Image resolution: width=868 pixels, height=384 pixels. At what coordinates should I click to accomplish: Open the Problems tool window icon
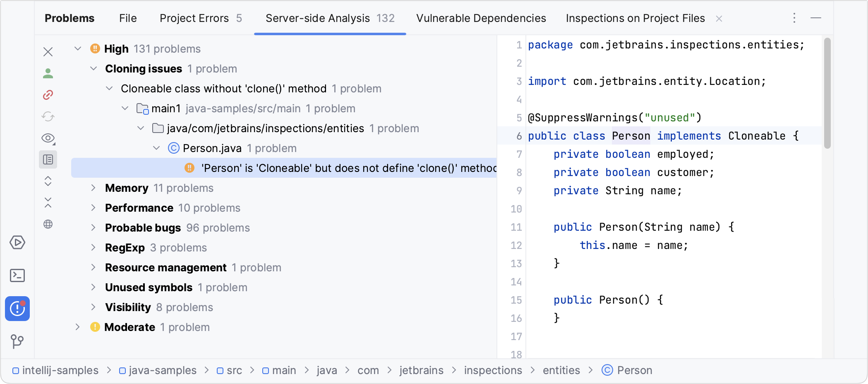click(17, 309)
